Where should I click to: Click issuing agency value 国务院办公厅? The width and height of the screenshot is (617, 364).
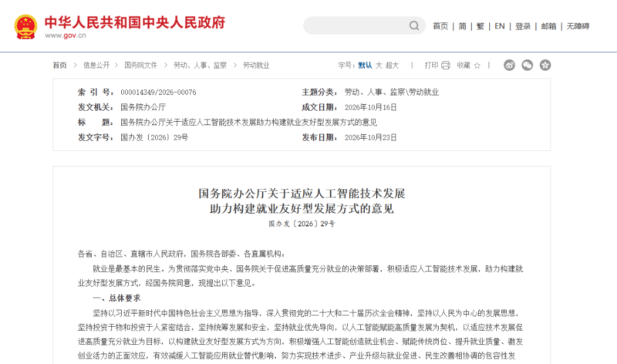(x=143, y=107)
